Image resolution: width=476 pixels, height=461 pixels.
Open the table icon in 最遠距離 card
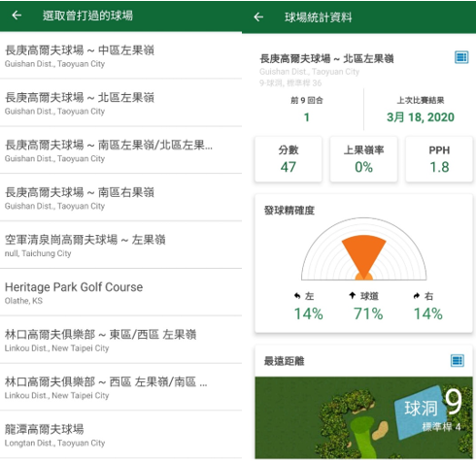click(x=458, y=360)
